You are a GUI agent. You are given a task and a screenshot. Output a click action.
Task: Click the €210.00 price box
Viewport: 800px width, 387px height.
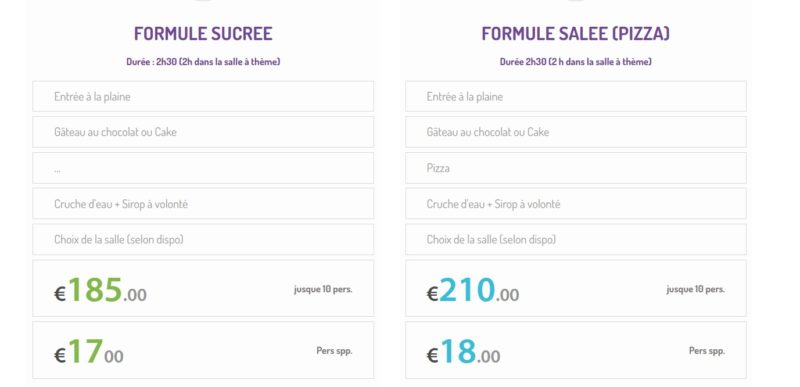(576, 289)
